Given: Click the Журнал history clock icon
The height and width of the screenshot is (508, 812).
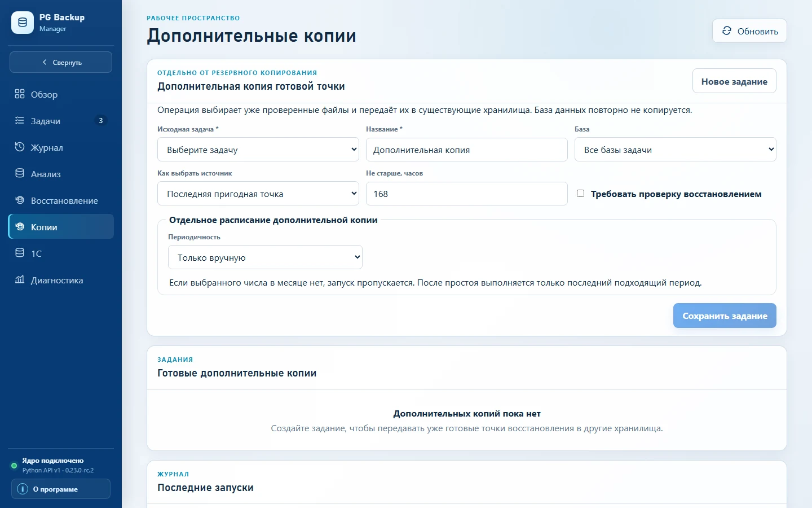Looking at the screenshot, I should [20, 147].
